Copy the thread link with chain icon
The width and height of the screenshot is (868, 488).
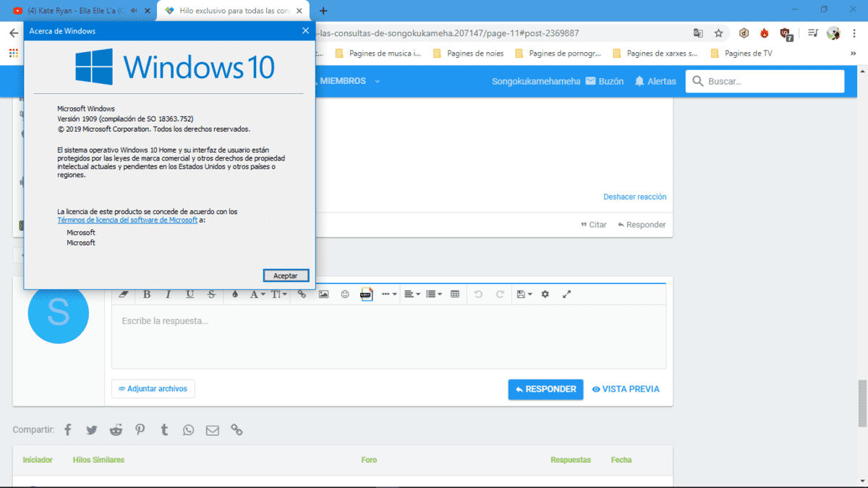point(237,429)
